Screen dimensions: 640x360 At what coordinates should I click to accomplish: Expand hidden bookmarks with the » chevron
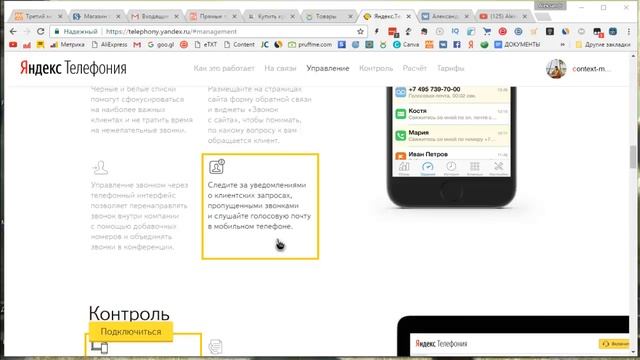563,44
